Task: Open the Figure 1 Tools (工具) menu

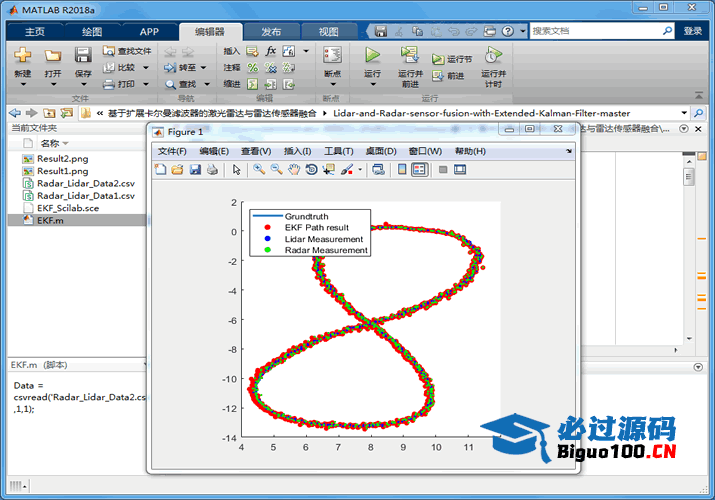Action: tap(338, 151)
